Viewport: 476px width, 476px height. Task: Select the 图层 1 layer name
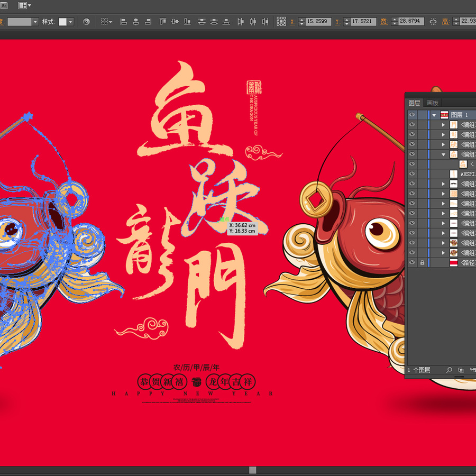[x=459, y=115]
